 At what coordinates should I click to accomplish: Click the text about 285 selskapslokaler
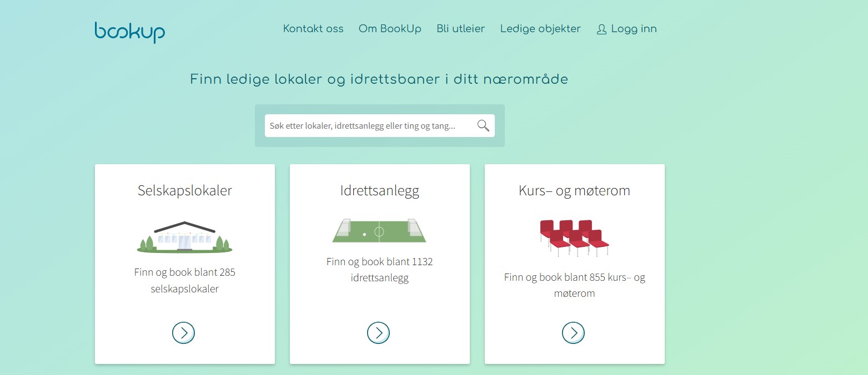(185, 281)
